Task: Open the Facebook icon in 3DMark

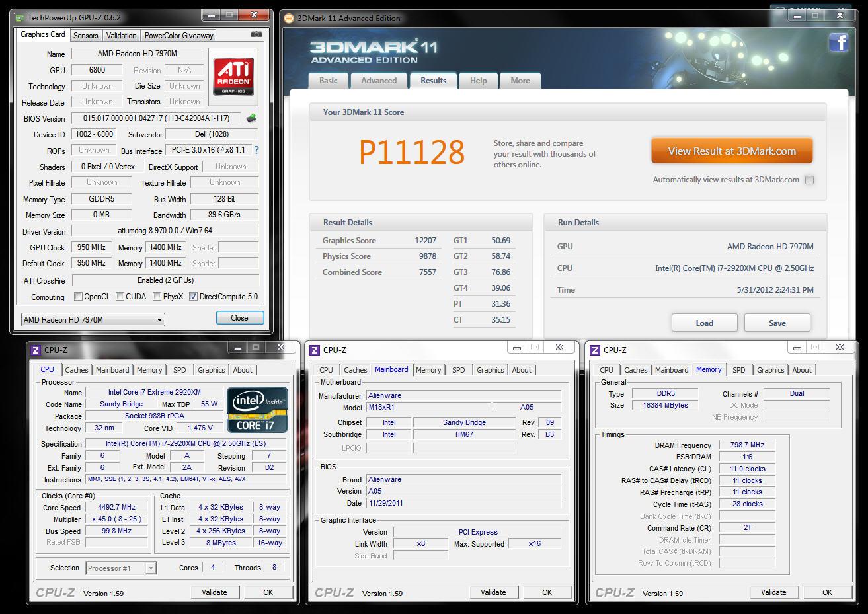Action: pos(838,43)
